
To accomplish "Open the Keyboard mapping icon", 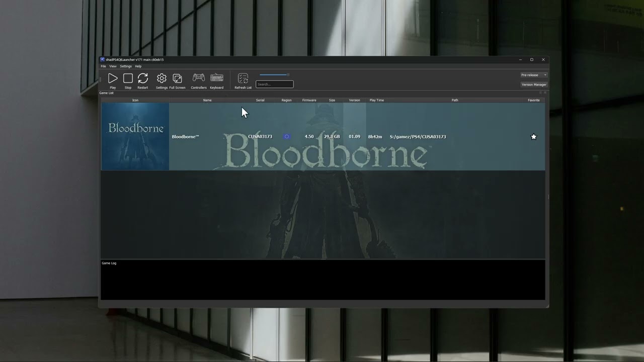I will (x=217, y=78).
